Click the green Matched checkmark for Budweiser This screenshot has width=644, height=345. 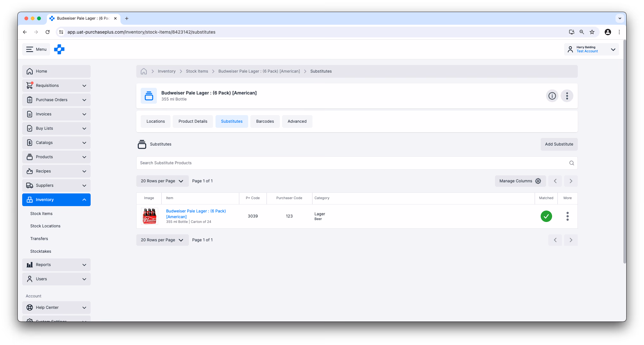546,216
